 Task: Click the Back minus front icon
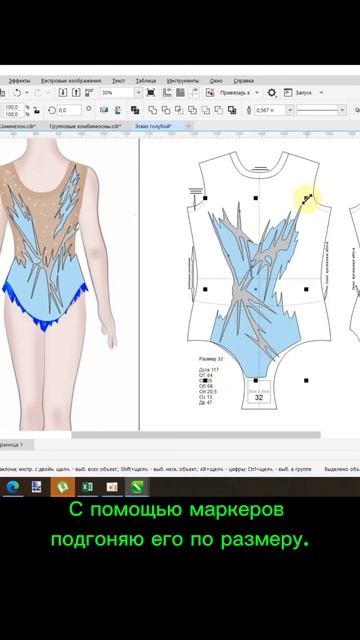click(219, 110)
